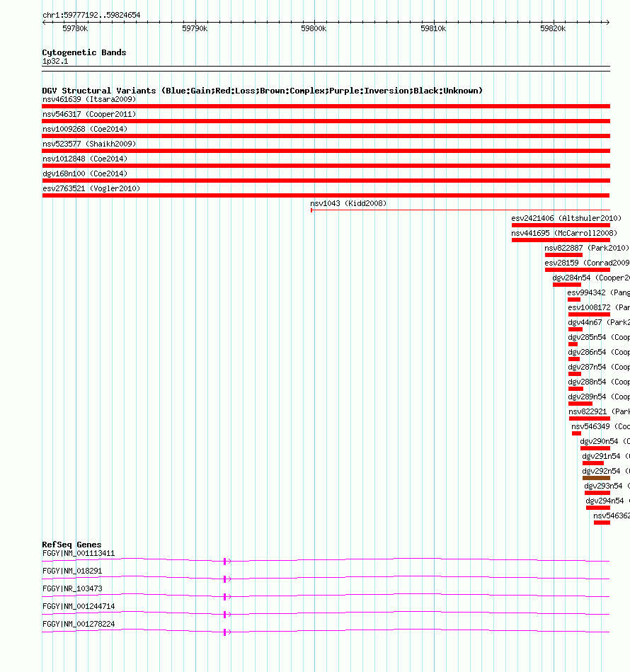Select the dgv294n54 variant label
This screenshot has height=672, width=630.
click(607, 501)
